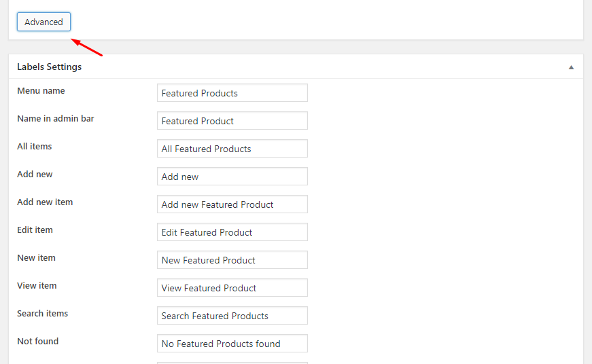Click the "Edit item" label

pyautogui.click(x=35, y=230)
